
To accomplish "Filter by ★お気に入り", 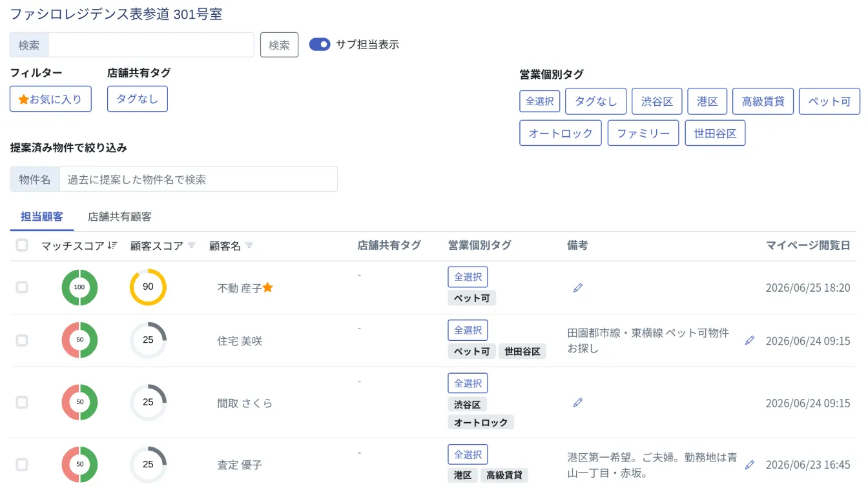I will (50, 99).
